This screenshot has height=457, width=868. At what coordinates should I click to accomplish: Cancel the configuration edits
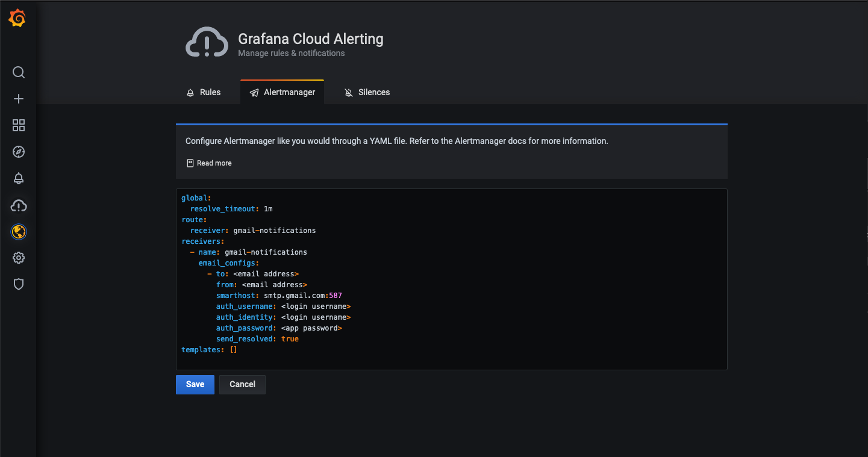pos(242,384)
